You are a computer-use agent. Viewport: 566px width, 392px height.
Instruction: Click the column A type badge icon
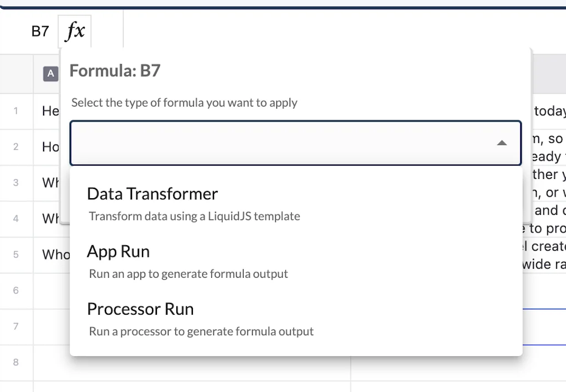pos(51,73)
